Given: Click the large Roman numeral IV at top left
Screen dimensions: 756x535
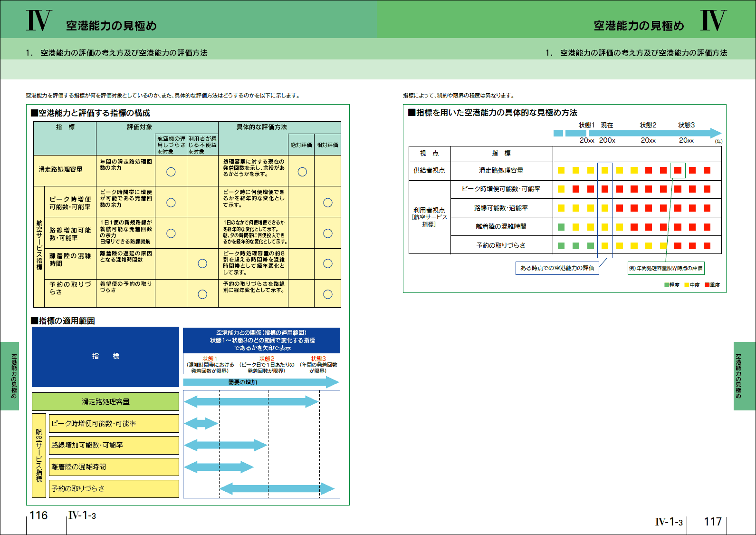Looking at the screenshot, I should point(38,21).
